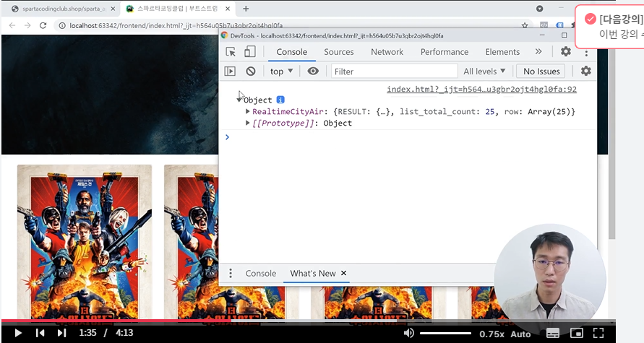This screenshot has width=644, height=343.
Task: Expand the RealtimeCityAir property
Action: point(247,111)
